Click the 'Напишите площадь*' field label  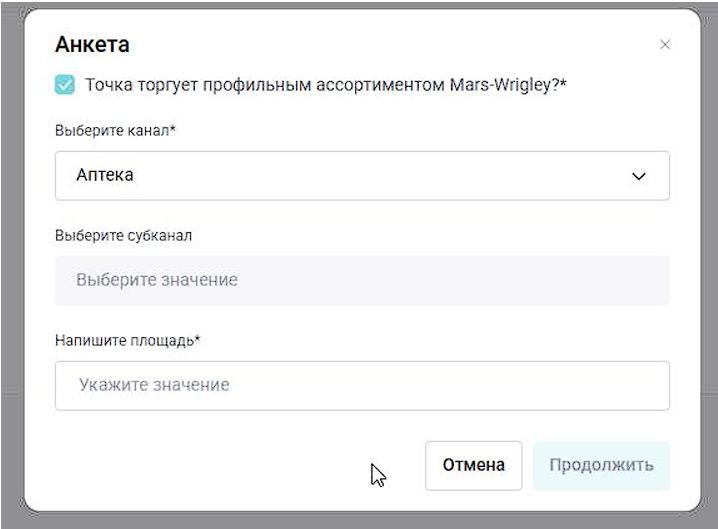(127, 341)
